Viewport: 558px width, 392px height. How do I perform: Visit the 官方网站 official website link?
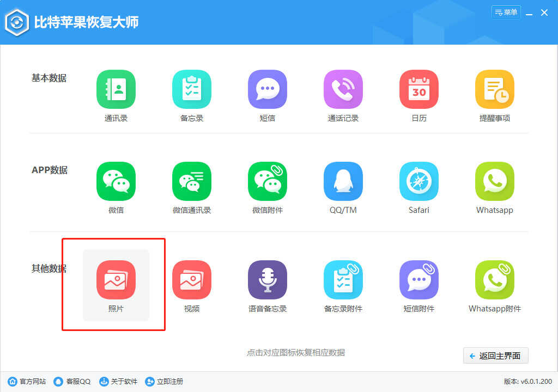(x=27, y=382)
